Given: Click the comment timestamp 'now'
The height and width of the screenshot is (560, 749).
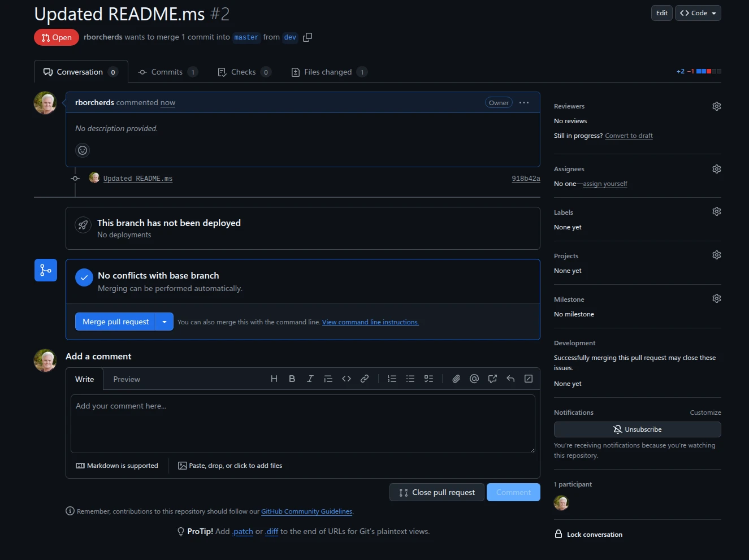Looking at the screenshot, I should 168,102.
